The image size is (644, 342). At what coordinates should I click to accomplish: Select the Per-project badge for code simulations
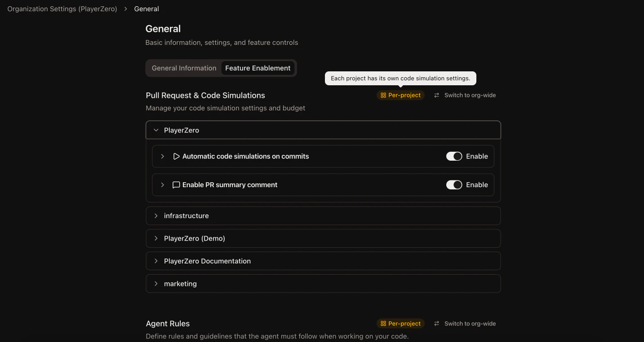400,95
